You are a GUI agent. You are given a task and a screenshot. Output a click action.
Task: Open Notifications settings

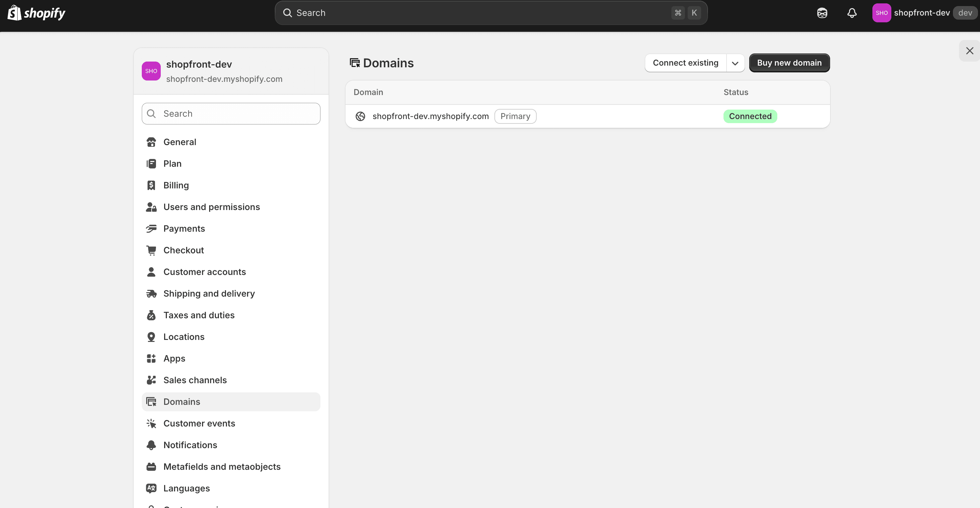pyautogui.click(x=231, y=446)
